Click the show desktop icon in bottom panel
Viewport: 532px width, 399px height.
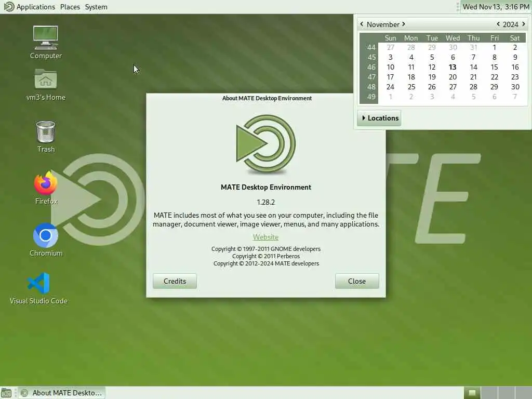click(6, 393)
